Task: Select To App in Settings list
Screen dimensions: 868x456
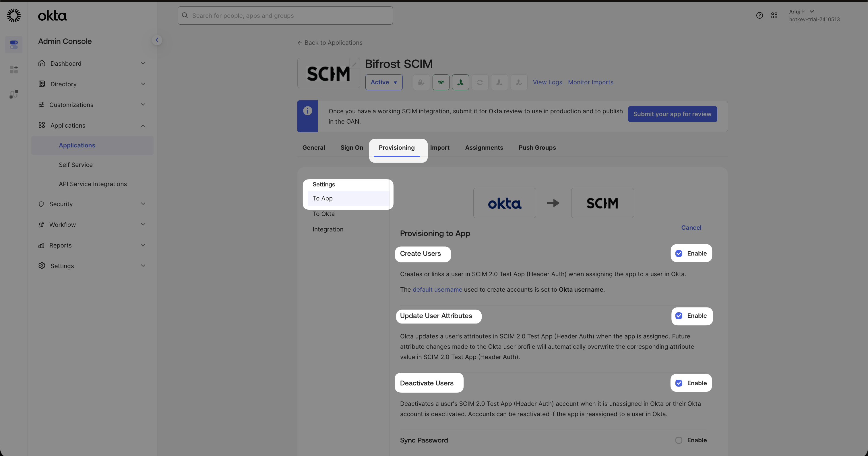Action: (x=348, y=198)
